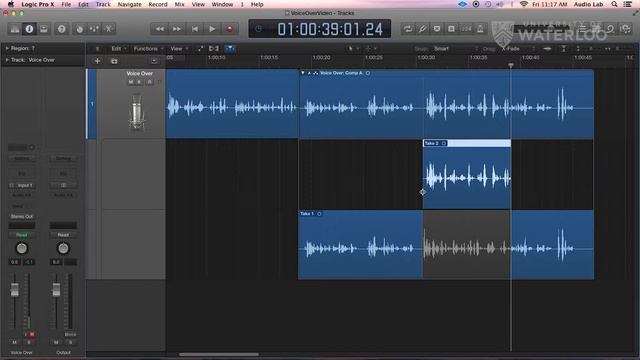640x360 pixels.
Task: Adjust the Voice Over channel pan knob
Action: click(x=22, y=248)
